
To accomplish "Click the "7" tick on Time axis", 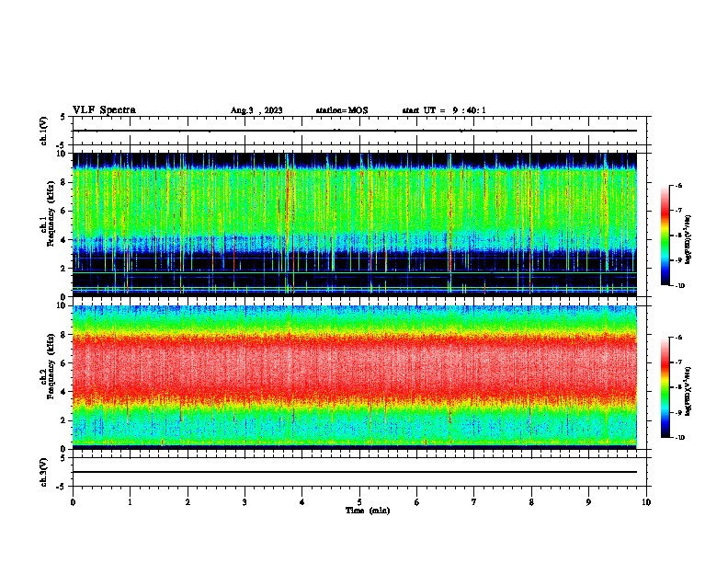I will pyautogui.click(x=474, y=502).
